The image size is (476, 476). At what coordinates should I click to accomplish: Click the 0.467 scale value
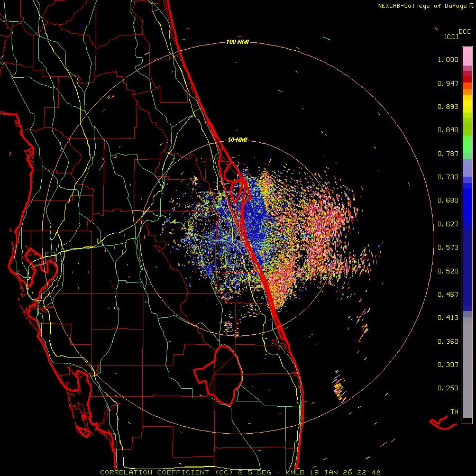pyautogui.click(x=448, y=295)
